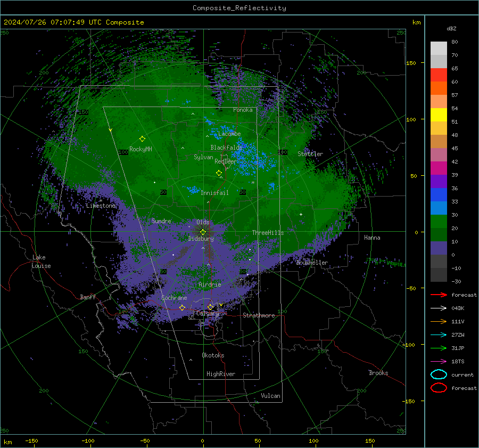Click the Didsbury city label
Image resolution: width=479 pixels, height=448 pixels.
pyautogui.click(x=201, y=239)
